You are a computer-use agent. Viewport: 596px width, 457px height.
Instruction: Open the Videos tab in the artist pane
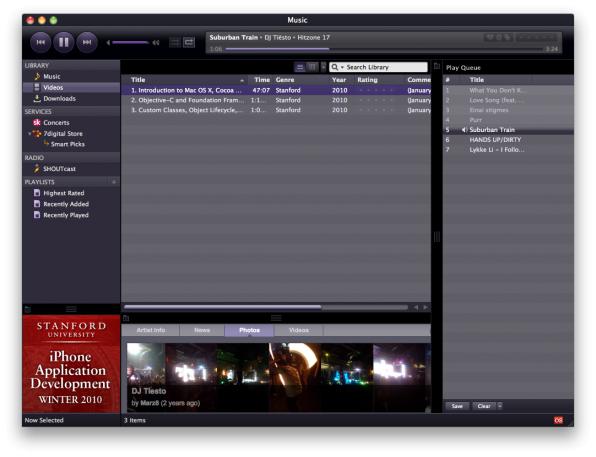[x=298, y=330]
